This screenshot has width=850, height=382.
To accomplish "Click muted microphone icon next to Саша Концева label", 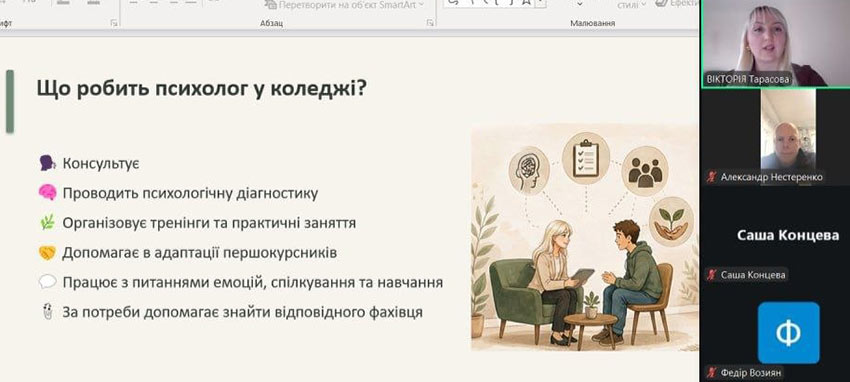I will 712,275.
